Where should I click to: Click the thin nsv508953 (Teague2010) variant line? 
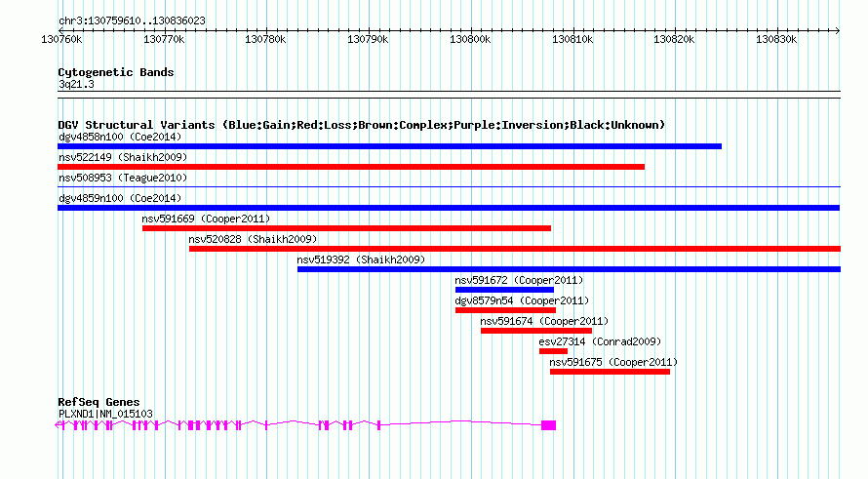449,187
